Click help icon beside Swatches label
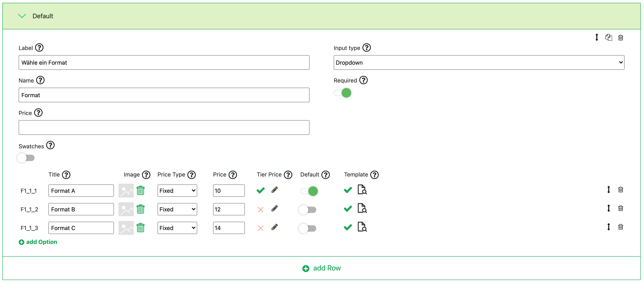This screenshot has width=644, height=282. coord(50,145)
